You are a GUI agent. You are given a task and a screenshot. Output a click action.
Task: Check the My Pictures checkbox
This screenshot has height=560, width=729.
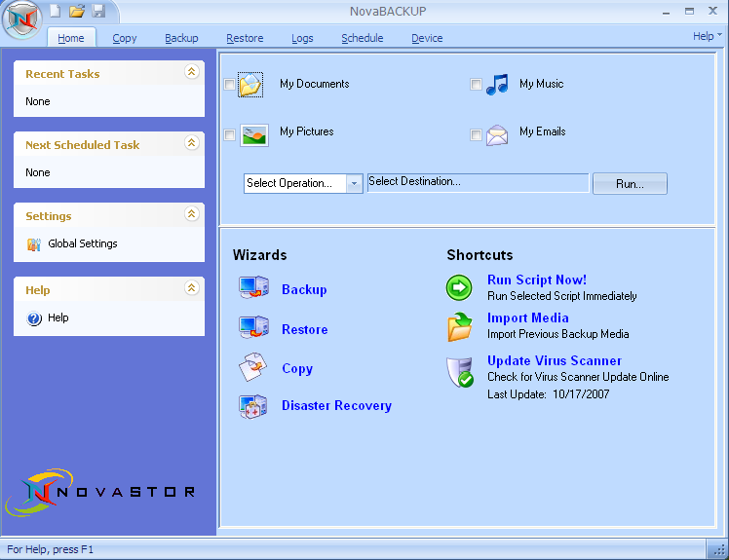[229, 134]
